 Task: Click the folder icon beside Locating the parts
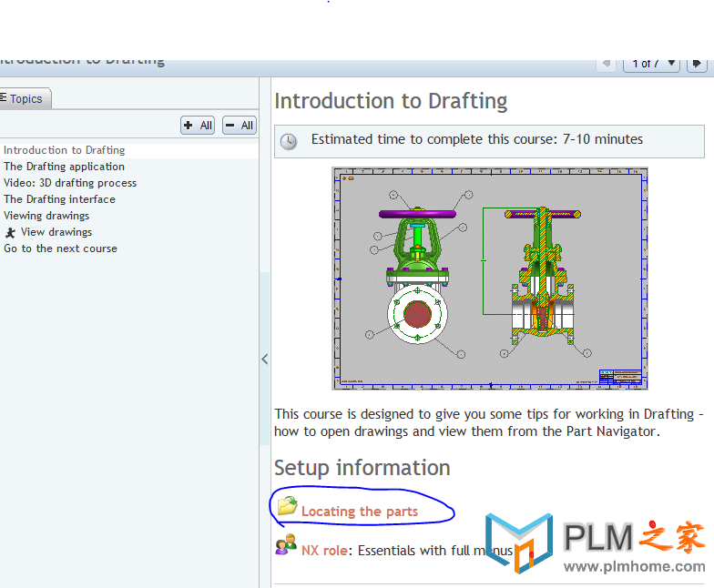288,506
